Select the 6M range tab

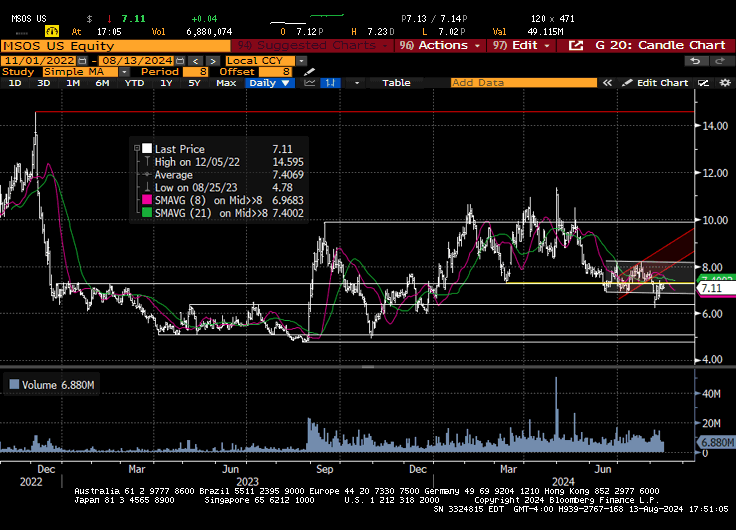pos(102,83)
